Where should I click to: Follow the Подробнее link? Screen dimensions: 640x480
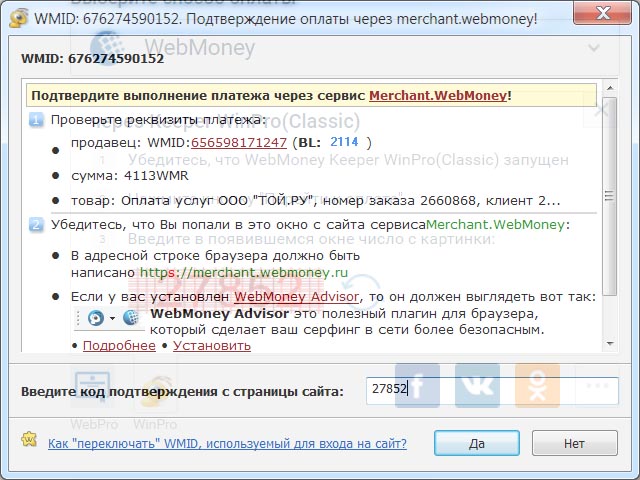[x=119, y=345]
